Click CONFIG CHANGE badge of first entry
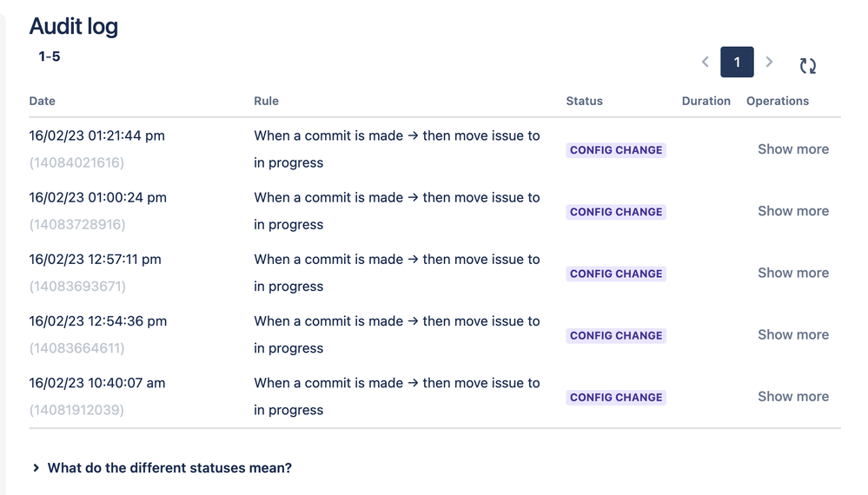This screenshot has width=868, height=495. (x=615, y=150)
